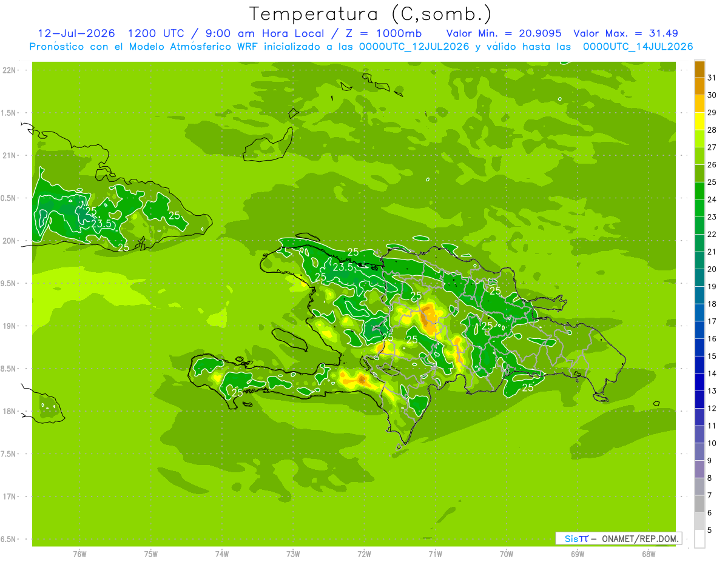The image size is (728, 562).
Task: Click the "19N" latitude label
Action: pos(9,326)
